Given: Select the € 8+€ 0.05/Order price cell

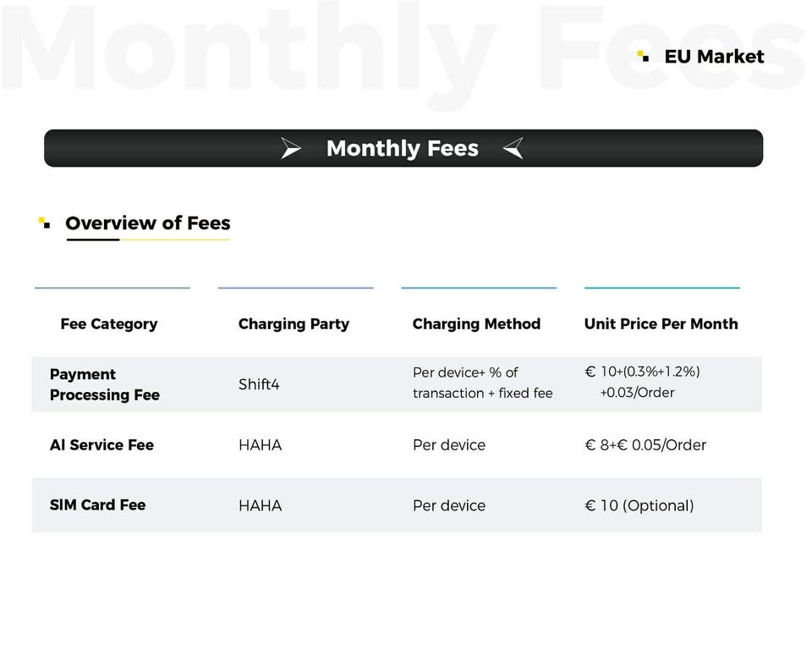Looking at the screenshot, I should tap(645, 445).
